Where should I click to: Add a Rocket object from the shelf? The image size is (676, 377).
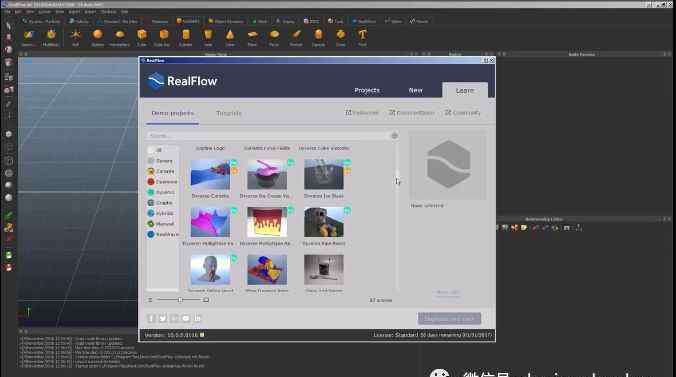point(296,36)
